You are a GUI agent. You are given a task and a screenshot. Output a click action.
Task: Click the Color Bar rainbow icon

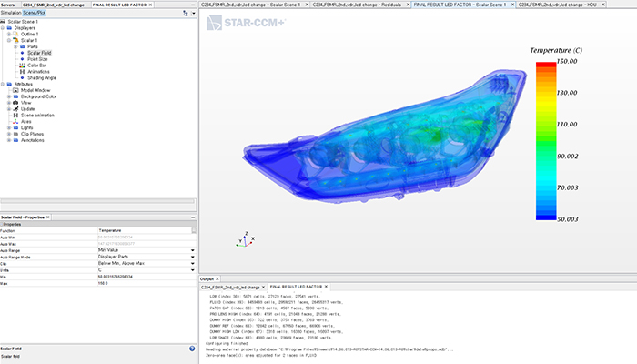23,66
